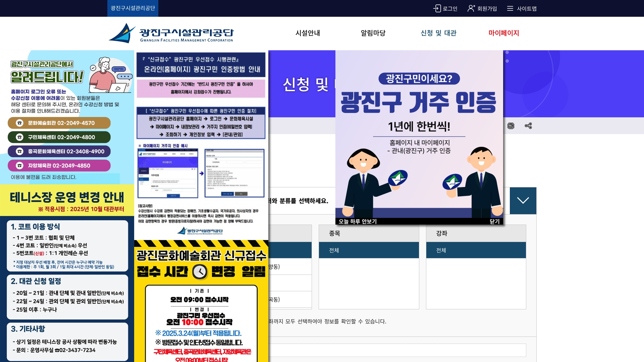The image size is (644, 362).
Task: Click the empty input field at page bottom
Action: [397, 350]
